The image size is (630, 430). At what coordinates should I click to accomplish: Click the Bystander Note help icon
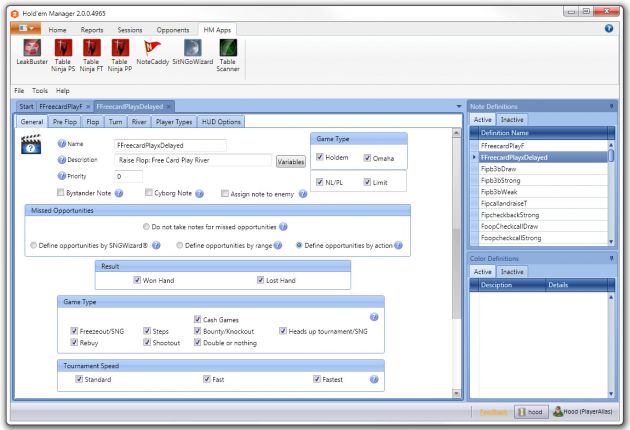[x=119, y=193]
